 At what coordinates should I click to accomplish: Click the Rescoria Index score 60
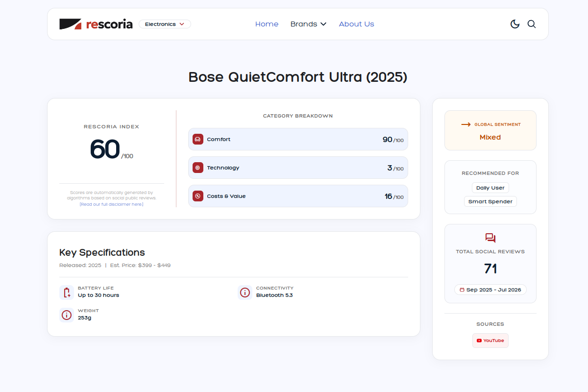coord(105,149)
